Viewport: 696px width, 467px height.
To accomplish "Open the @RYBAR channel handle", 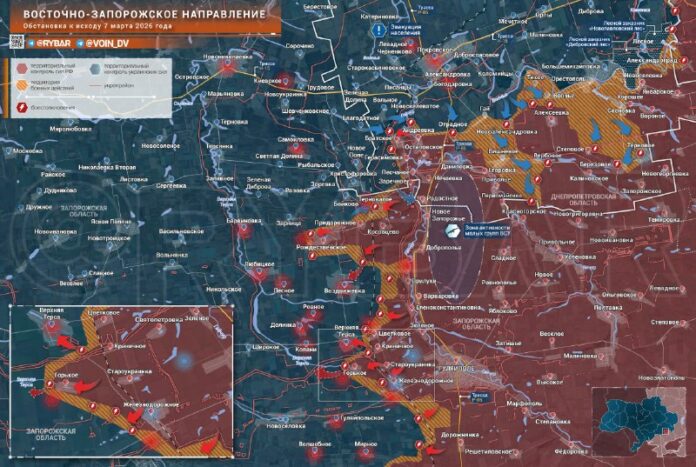I will pyautogui.click(x=56, y=44).
